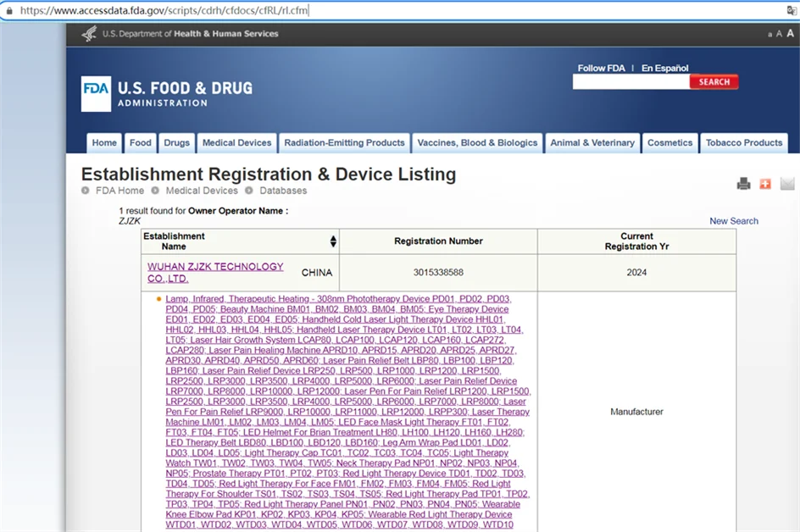Click the New Search link
Screen dimensions: 800x532
pos(733,221)
